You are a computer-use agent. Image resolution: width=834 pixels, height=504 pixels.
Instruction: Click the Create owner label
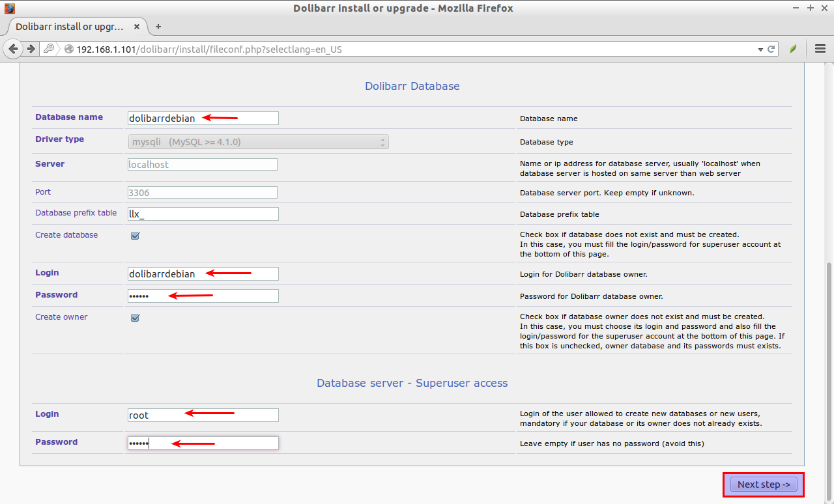pyautogui.click(x=61, y=317)
